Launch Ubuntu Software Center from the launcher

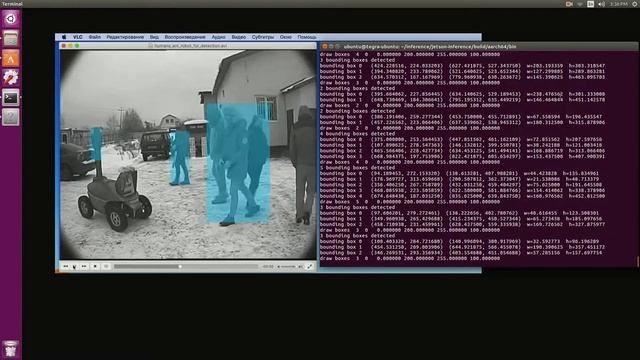pos(11,58)
